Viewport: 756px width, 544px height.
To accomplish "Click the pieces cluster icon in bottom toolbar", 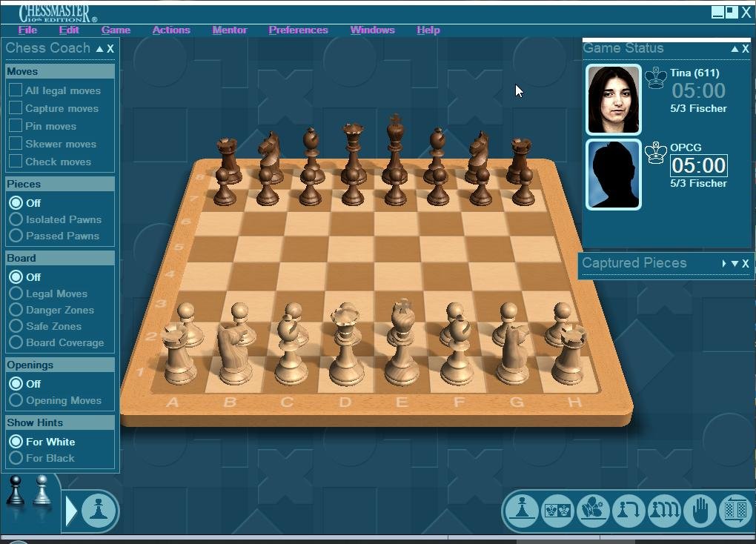I will pyautogui.click(x=593, y=510).
